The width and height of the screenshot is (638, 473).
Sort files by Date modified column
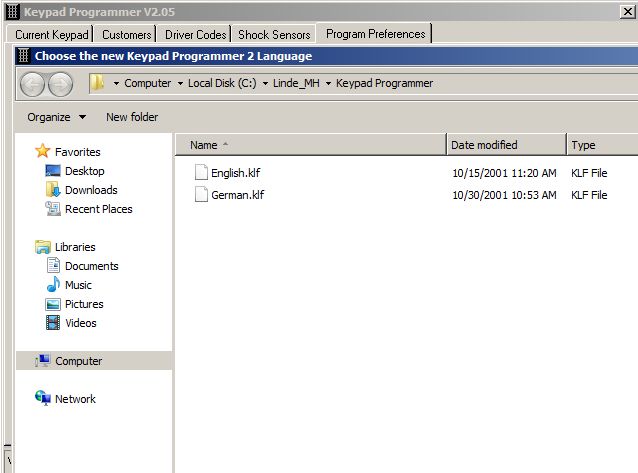click(506, 145)
